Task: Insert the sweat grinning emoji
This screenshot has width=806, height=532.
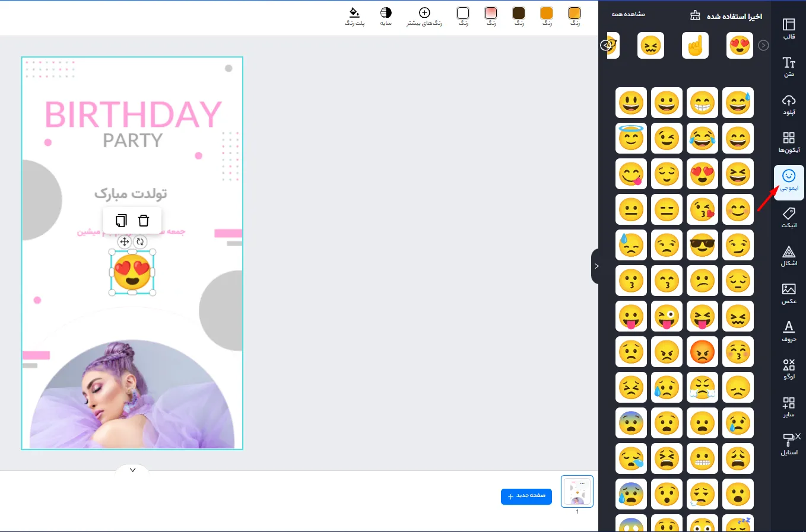Action: (738, 103)
